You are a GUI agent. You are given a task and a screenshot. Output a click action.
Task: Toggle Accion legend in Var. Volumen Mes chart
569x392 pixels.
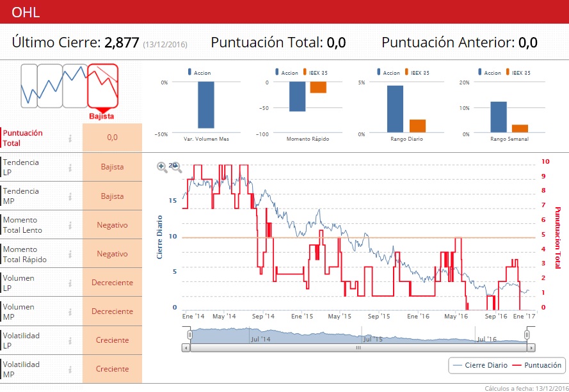click(x=199, y=72)
